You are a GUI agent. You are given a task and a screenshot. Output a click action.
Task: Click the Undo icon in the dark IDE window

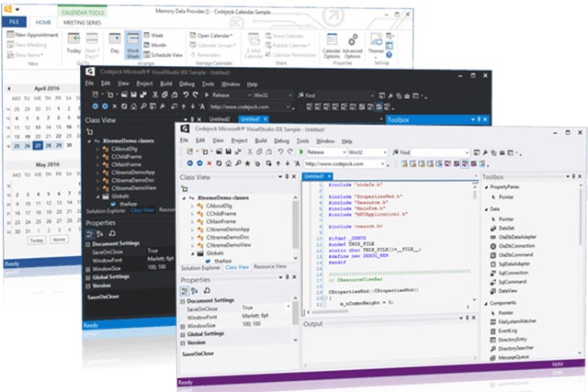186,95
